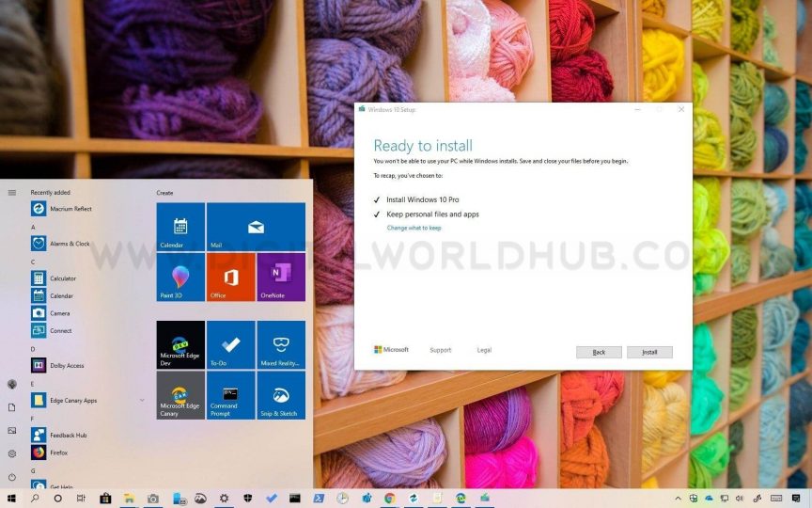Click the Install button
This screenshot has width=812, height=508.
point(649,352)
